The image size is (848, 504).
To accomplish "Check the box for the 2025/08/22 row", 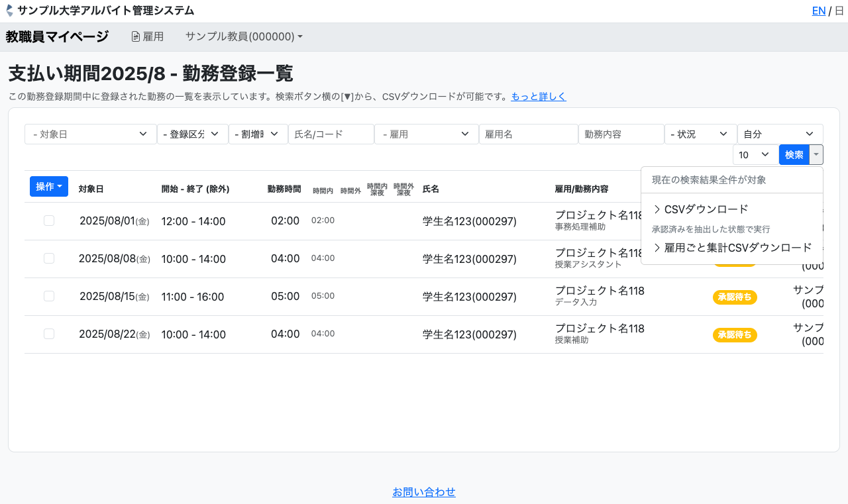I will [x=49, y=334].
